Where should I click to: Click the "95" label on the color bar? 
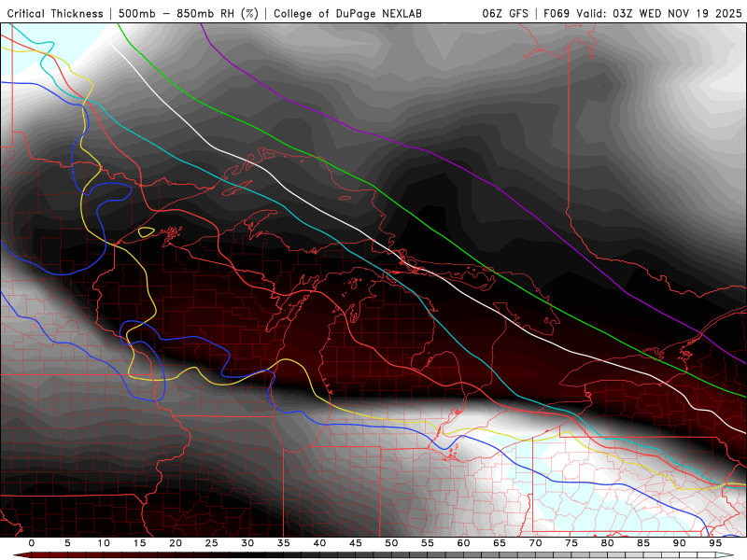(715, 543)
